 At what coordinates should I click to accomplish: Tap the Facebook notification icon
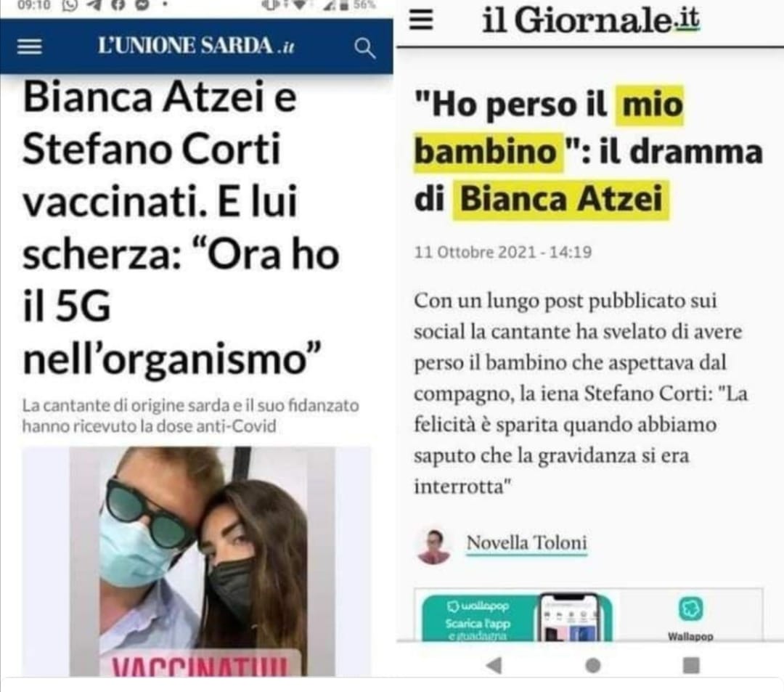118,6
